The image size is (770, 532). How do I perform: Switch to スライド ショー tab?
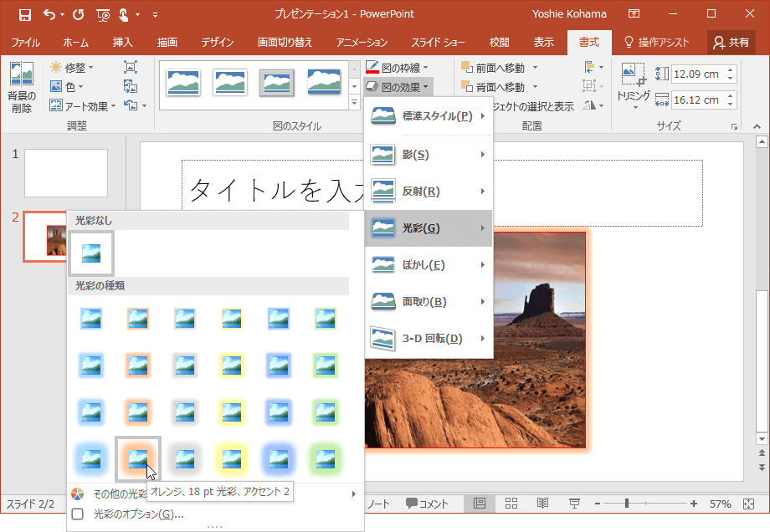click(438, 42)
